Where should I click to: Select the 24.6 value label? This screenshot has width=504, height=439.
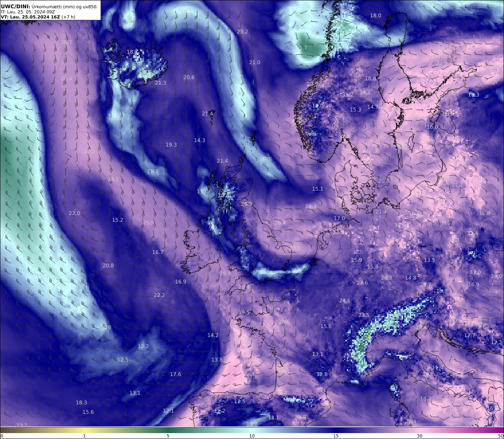[345, 300]
